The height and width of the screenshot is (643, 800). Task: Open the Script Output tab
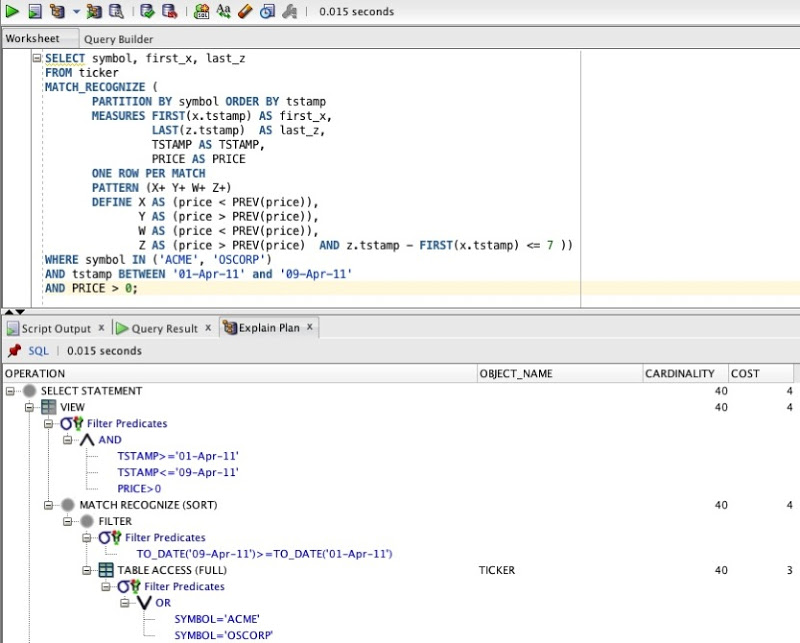55,327
